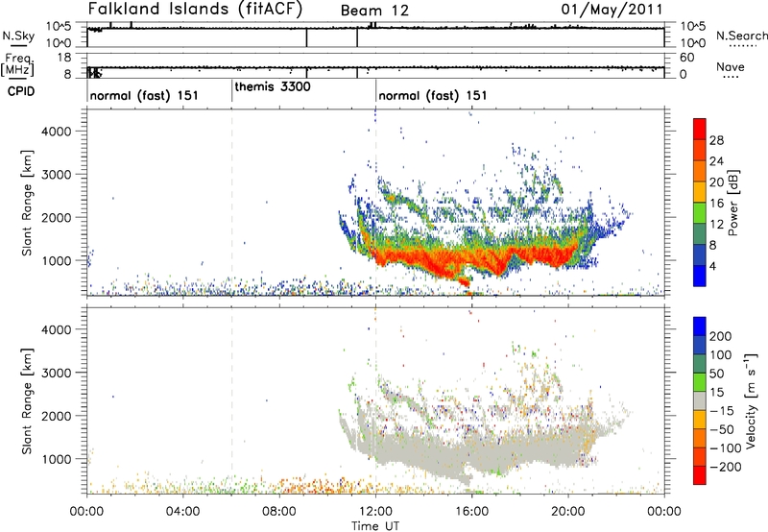Viewport: 768px width, 532px height.
Task: Click the 'Velocity [m s⁻¹]' color bar label
Action: click(750, 400)
